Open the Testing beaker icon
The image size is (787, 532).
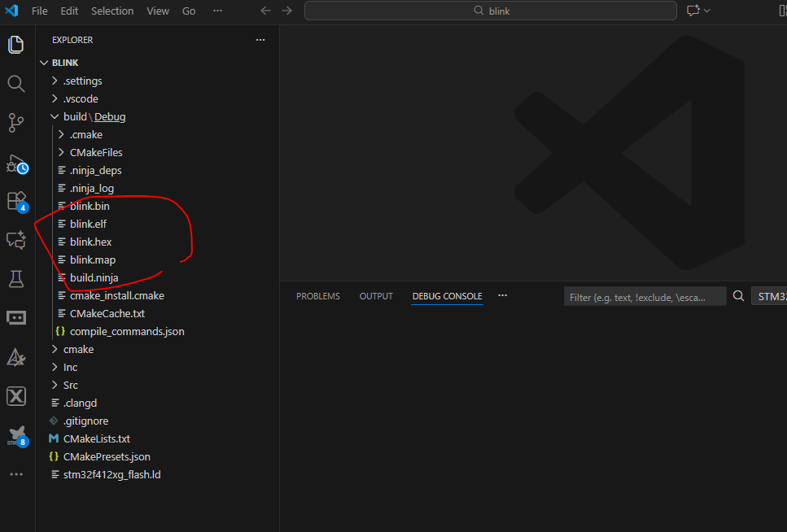[16, 279]
